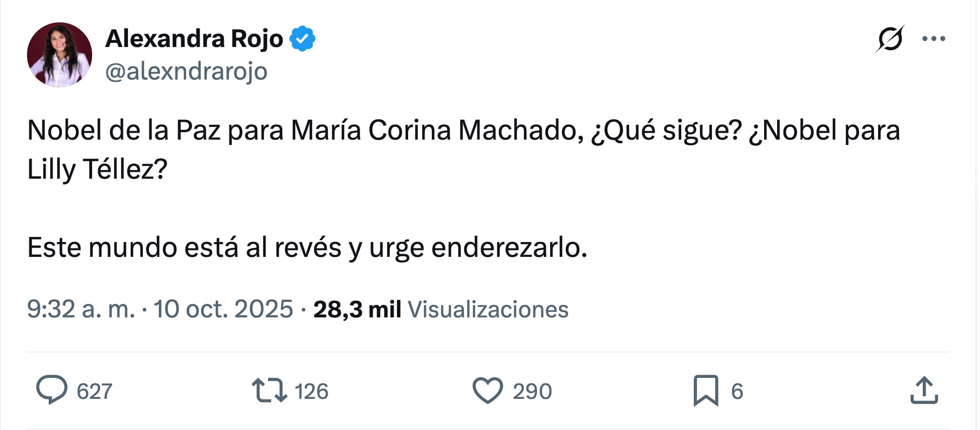The image size is (980, 430).
Task: Click the reply speech bubble icon
Action: click(x=52, y=390)
